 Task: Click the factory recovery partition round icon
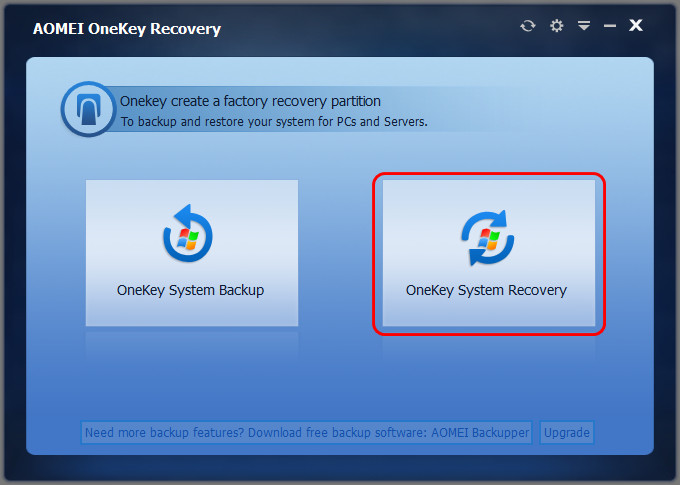tap(88, 109)
